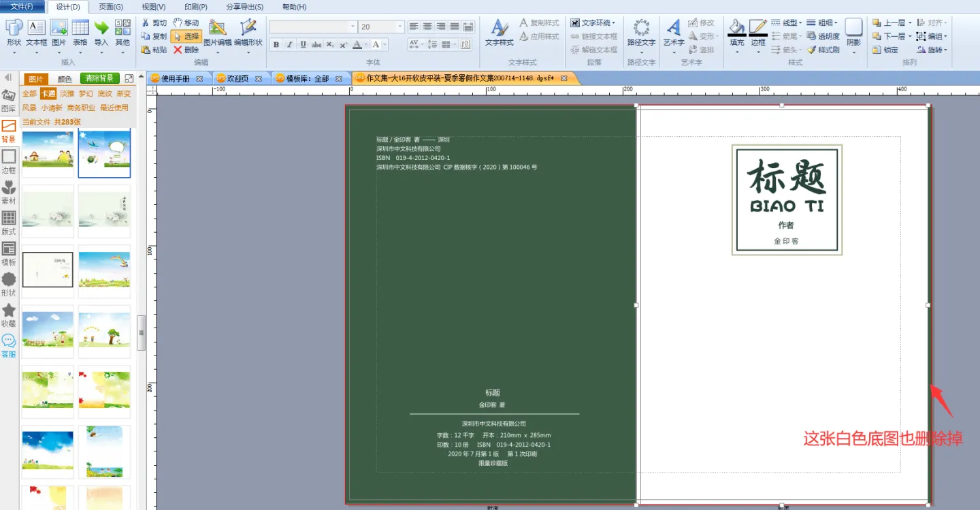
Task: Open 边框 borders panel in sidebar
Action: (9, 161)
